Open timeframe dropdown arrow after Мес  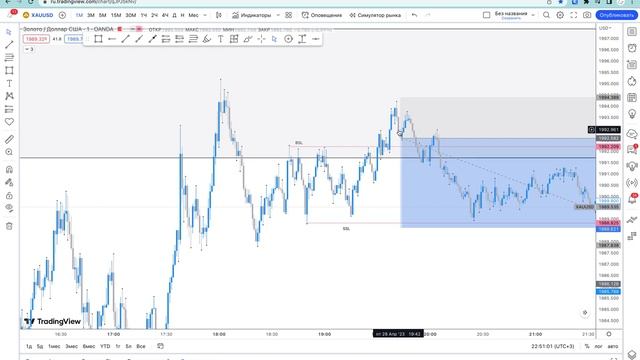coord(205,15)
